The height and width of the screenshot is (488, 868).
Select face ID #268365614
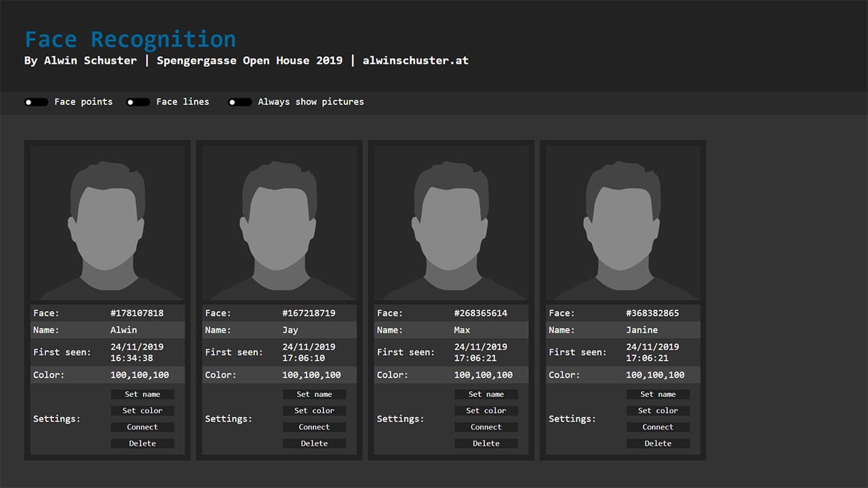(481, 313)
